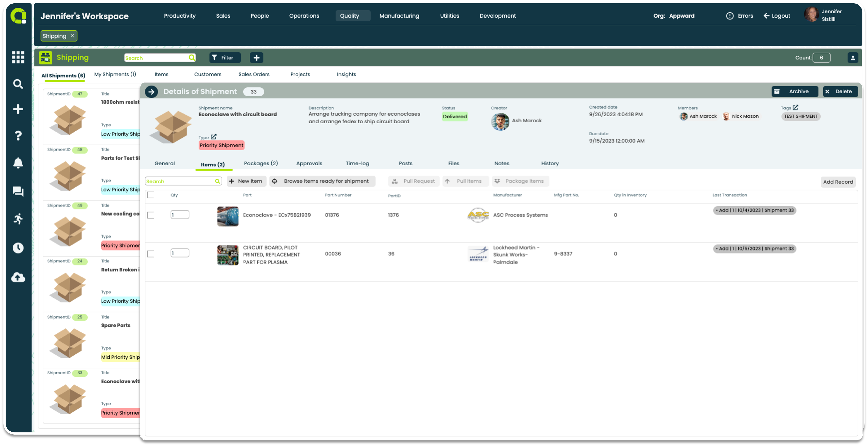The height and width of the screenshot is (446, 868).
Task: Click the magnifier in Shipping search box
Action: [192, 58]
